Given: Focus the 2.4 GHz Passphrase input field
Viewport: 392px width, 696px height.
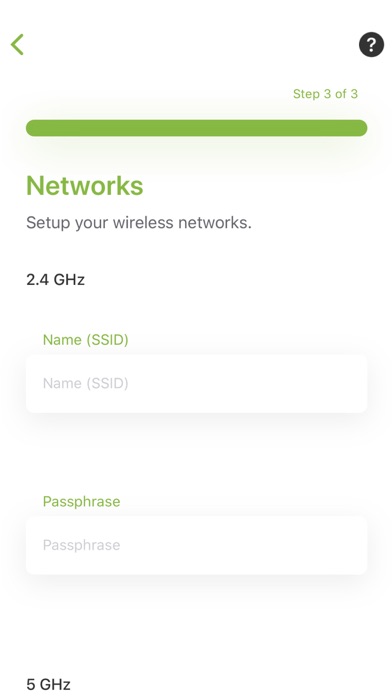Looking at the screenshot, I should click(x=196, y=545).
